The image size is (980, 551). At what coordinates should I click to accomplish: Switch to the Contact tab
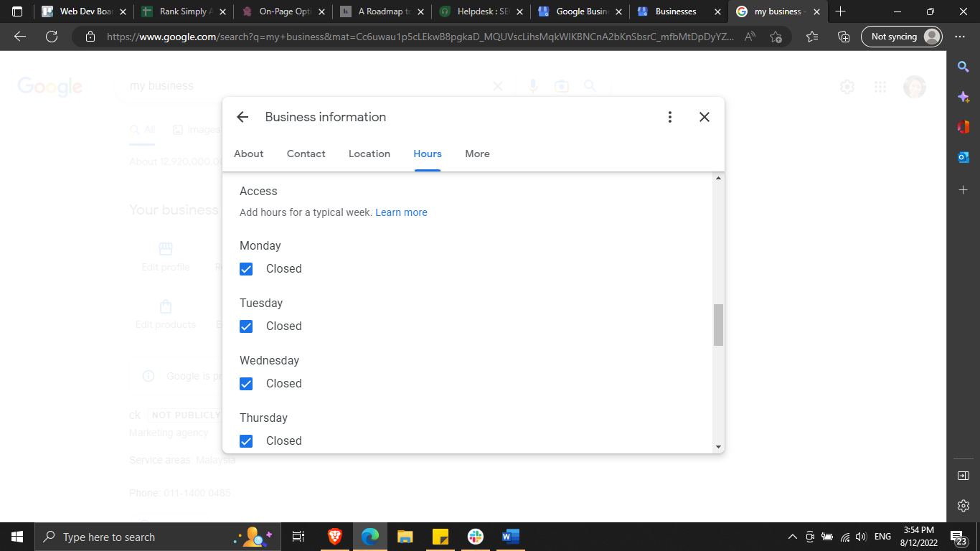(306, 154)
